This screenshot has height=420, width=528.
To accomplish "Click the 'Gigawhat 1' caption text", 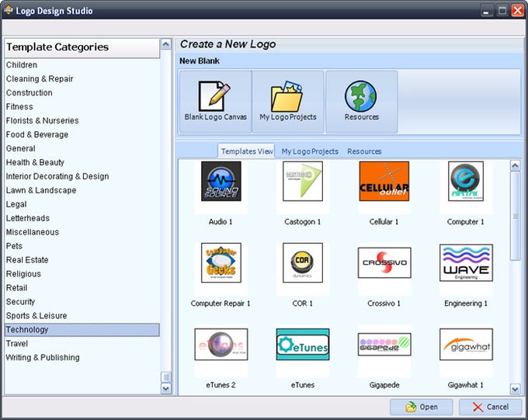I will [x=466, y=385].
